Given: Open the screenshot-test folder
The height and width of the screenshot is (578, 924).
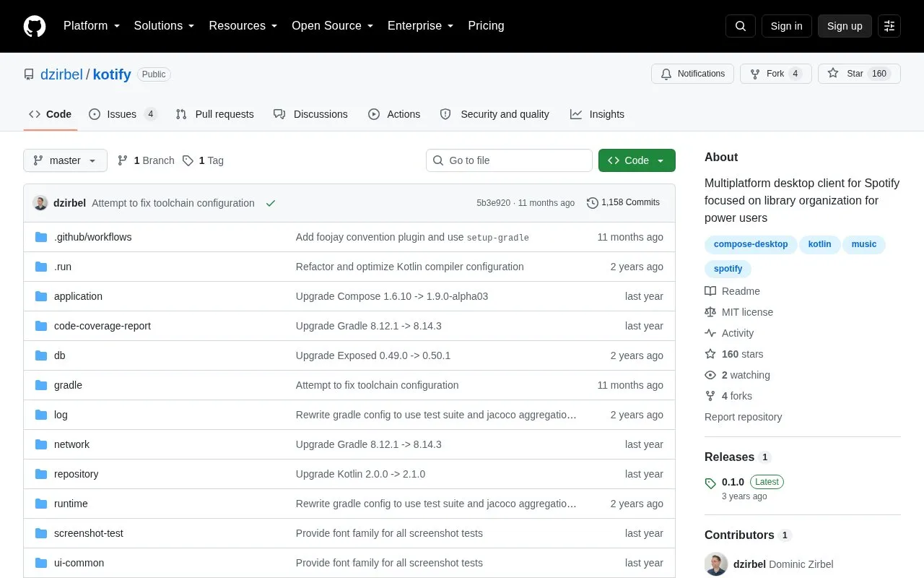Looking at the screenshot, I should click(88, 533).
